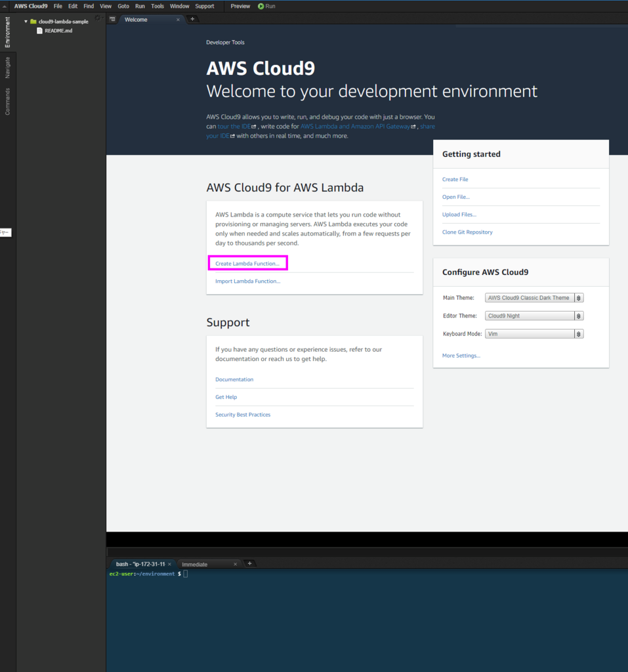Screen dimensions: 628x672
Task: Open the View menu
Action: (106, 7)
